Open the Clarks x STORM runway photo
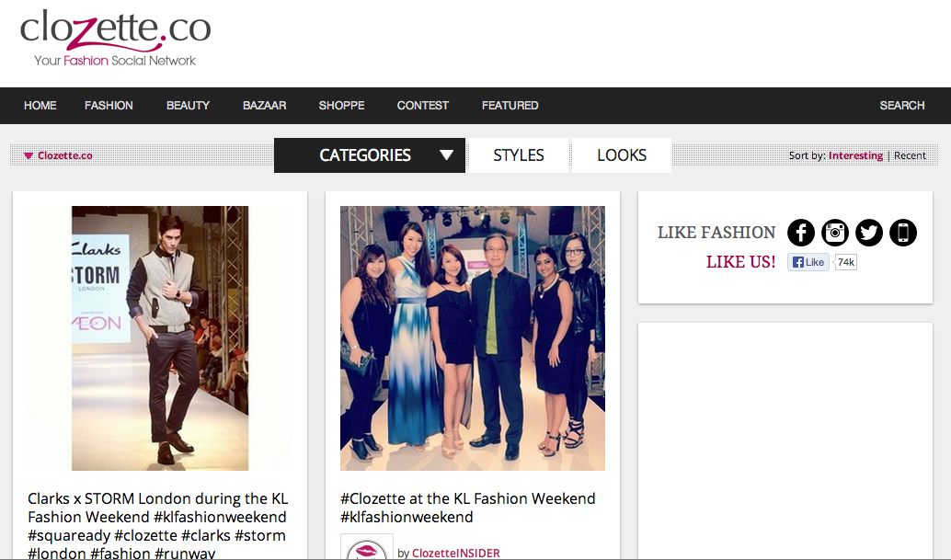Screen dimensions: 951x560 (x=160, y=337)
